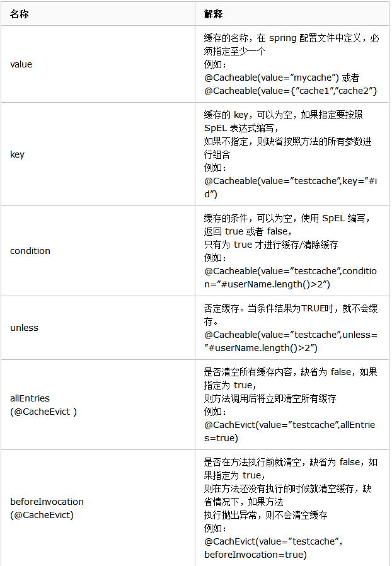Image resolution: width=392 pixels, height=566 pixels.
Task: Click the 解释 column header
Action: [213, 14]
